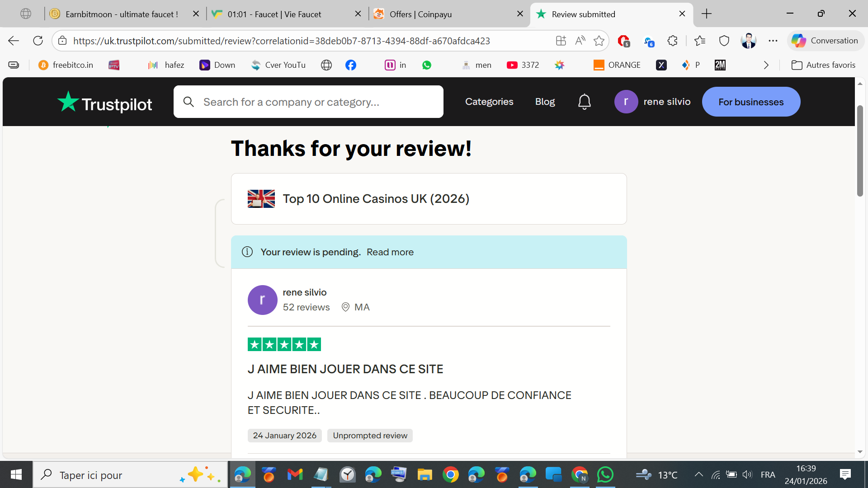
Task: Click the Read aloud icon in address bar
Action: (580, 41)
